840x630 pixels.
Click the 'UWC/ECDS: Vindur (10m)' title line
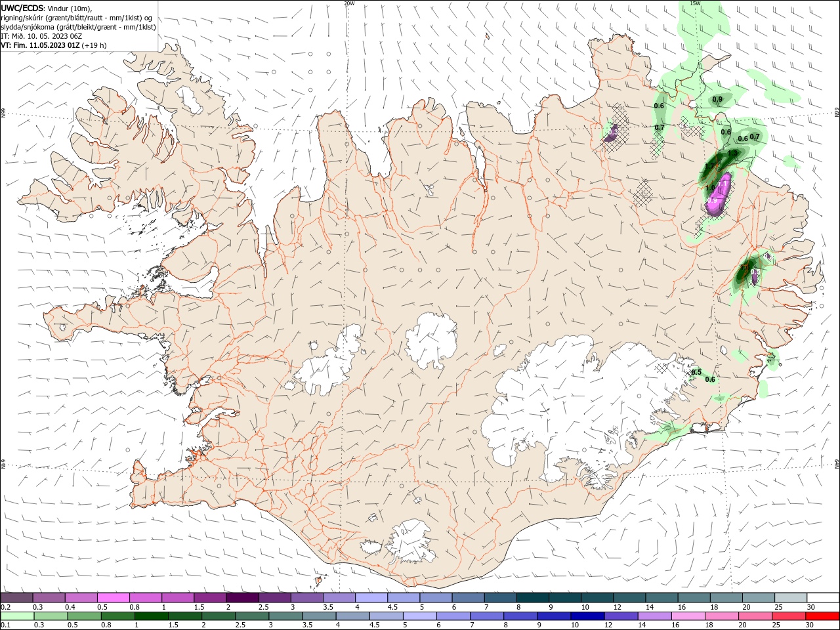[47, 8]
